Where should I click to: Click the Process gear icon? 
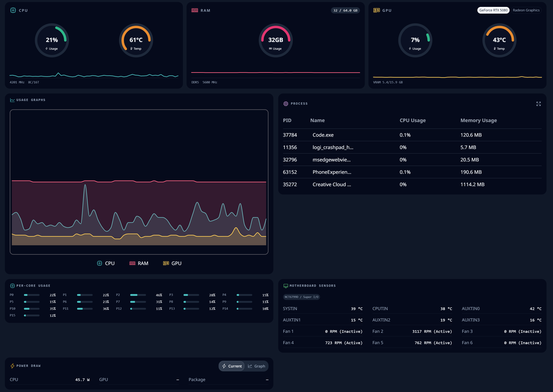coord(286,104)
